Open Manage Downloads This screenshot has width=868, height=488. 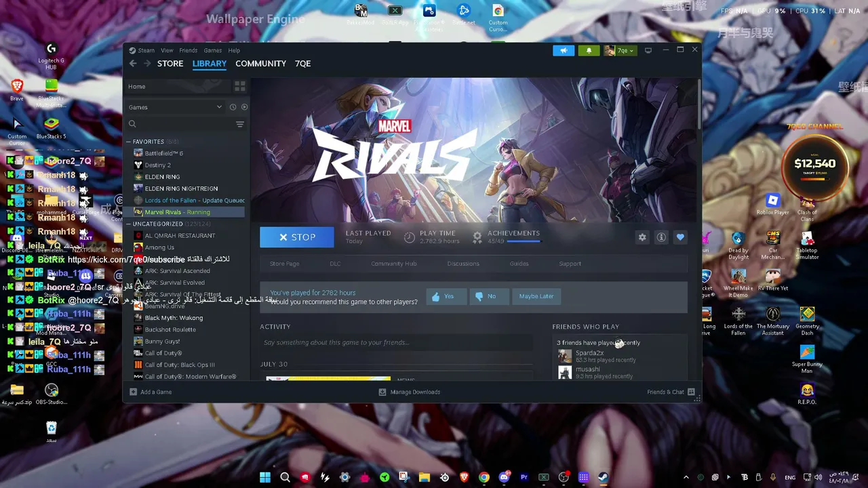point(410,392)
